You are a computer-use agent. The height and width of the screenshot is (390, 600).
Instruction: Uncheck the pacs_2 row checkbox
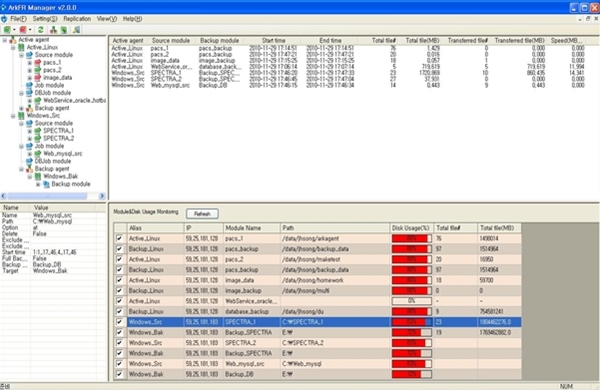tap(119, 259)
